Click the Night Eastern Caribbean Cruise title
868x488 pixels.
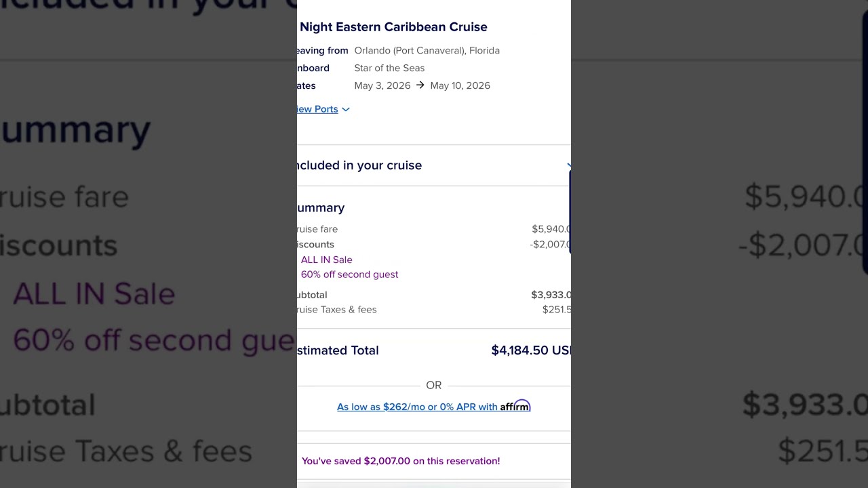point(393,27)
